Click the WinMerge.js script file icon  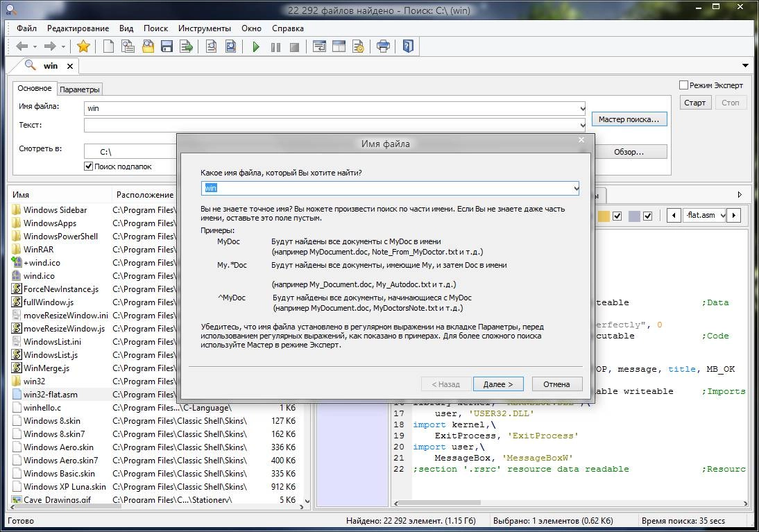17,368
